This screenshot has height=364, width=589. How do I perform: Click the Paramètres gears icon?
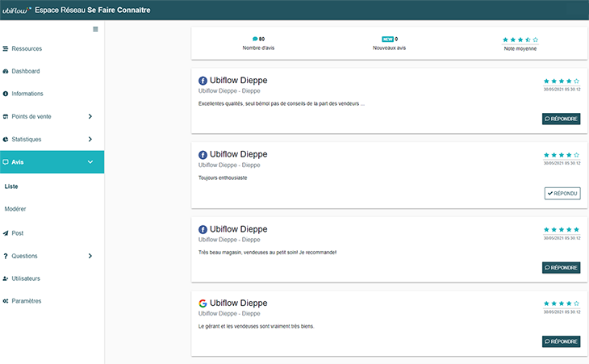point(6,301)
